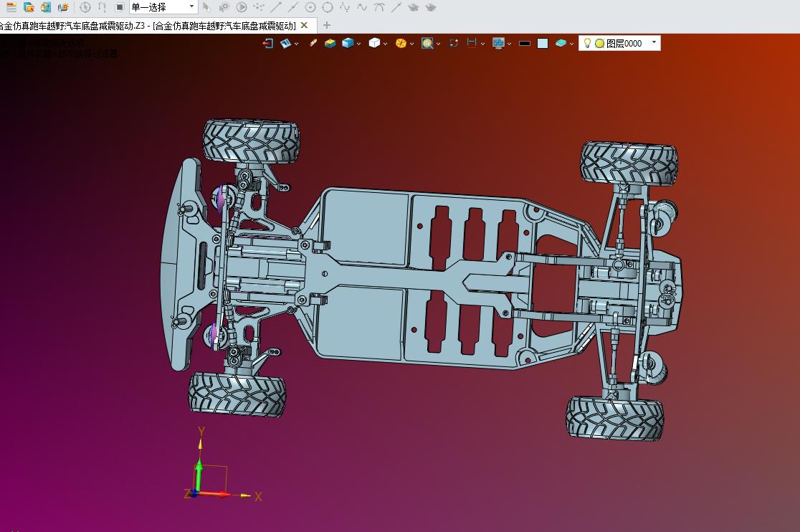Viewport: 800px width, 532px height.
Task: Toggle the layer light bulb visibility
Action: 587,43
